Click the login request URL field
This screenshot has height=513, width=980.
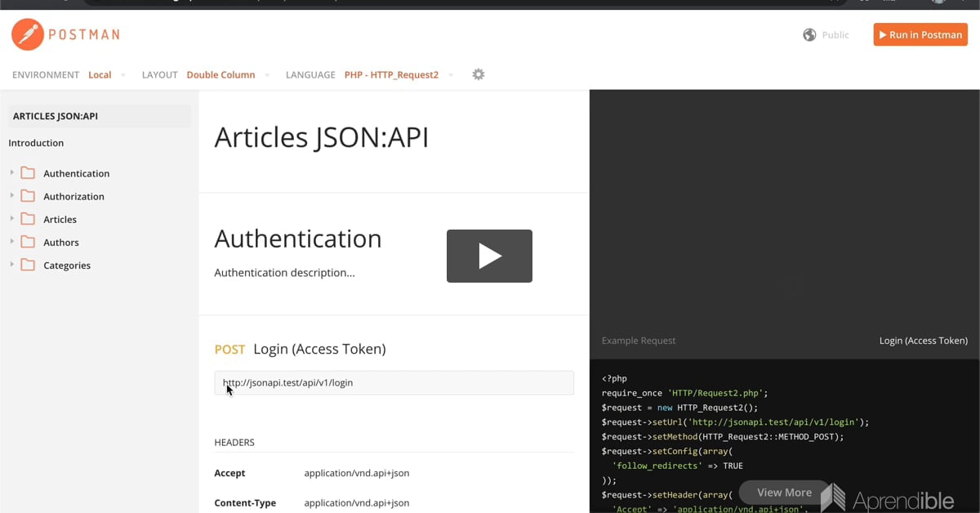click(x=394, y=382)
